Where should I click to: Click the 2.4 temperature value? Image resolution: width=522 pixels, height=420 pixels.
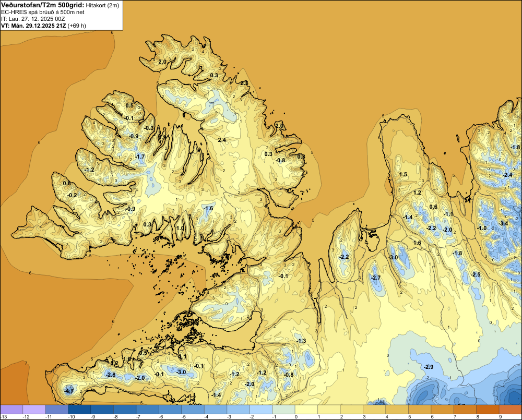[x=222, y=140]
